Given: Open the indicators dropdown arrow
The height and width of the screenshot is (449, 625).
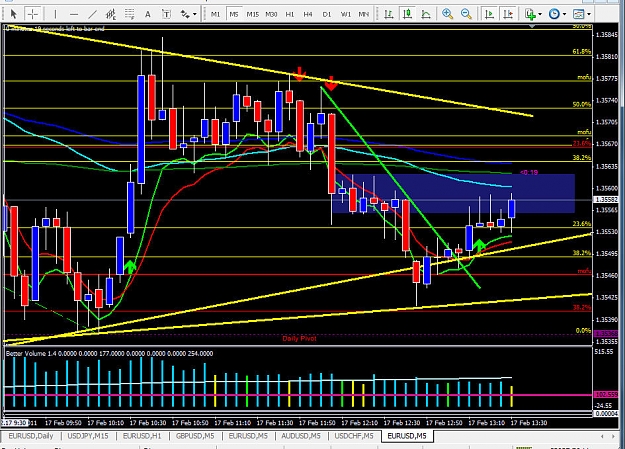Looking at the screenshot, I should click(540, 14).
